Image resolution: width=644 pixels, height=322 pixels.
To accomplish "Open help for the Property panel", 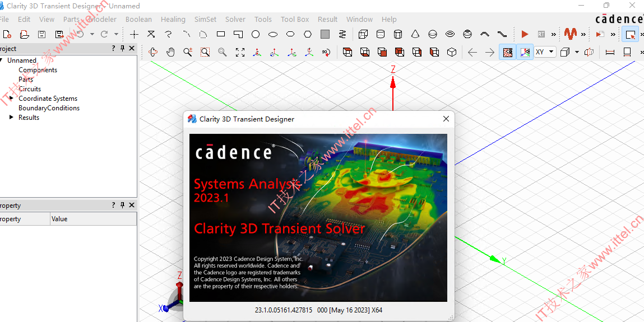I will pyautogui.click(x=113, y=206).
